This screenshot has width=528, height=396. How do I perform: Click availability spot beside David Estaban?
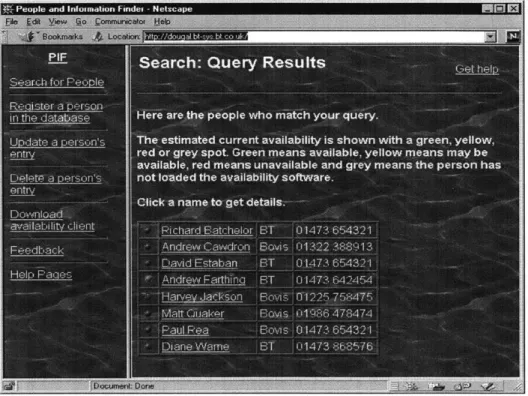pyautogui.click(x=147, y=262)
